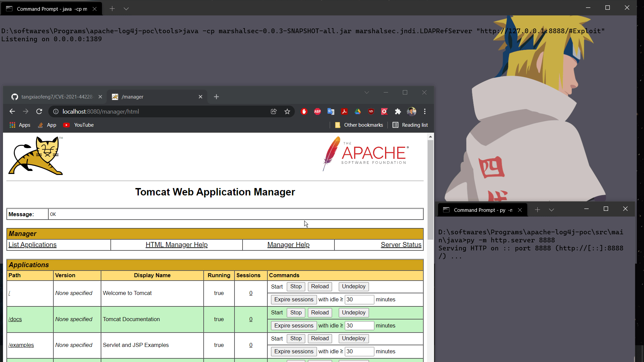The width and height of the screenshot is (644, 362).
Task: Open HTML Manager Help link
Action: pos(176,245)
